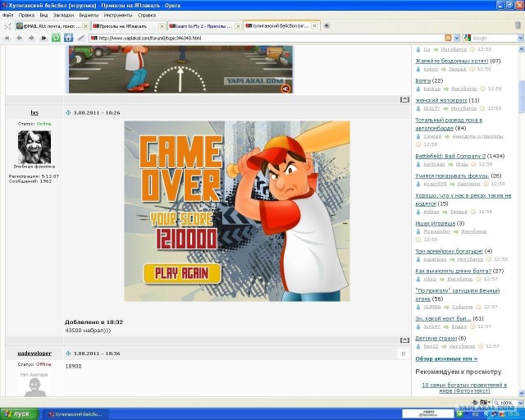Open 'женский мотокросс' topic link

tap(441, 100)
